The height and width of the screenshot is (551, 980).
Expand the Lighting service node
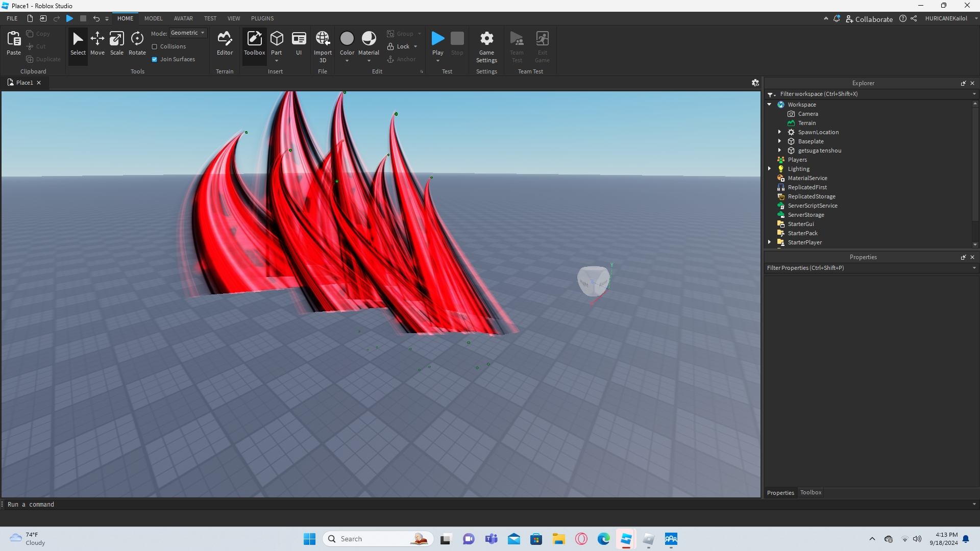[770, 169]
